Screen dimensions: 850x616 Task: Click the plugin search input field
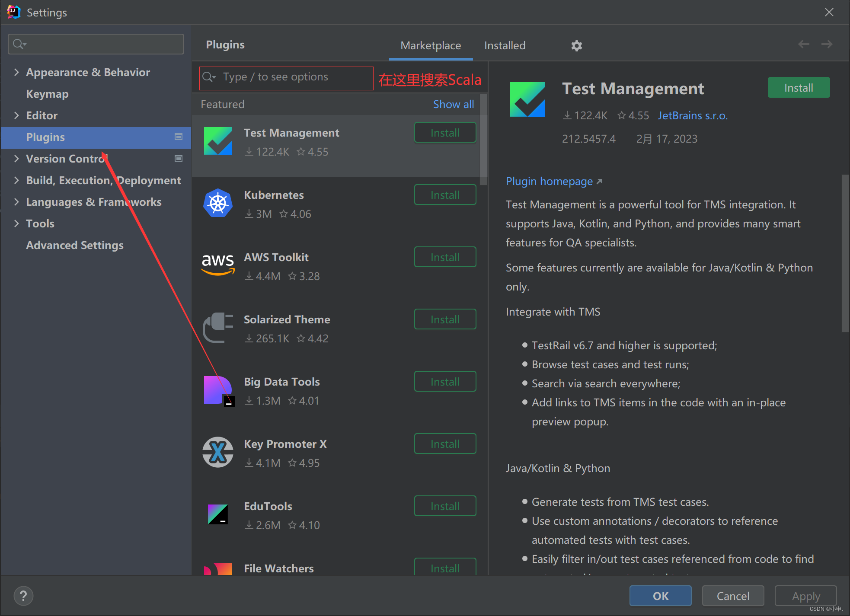285,78
